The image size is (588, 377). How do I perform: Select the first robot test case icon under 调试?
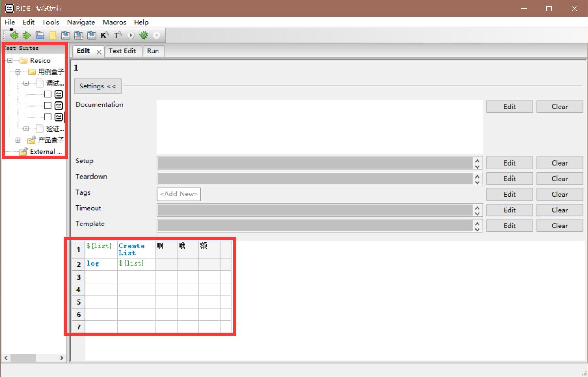coord(59,94)
